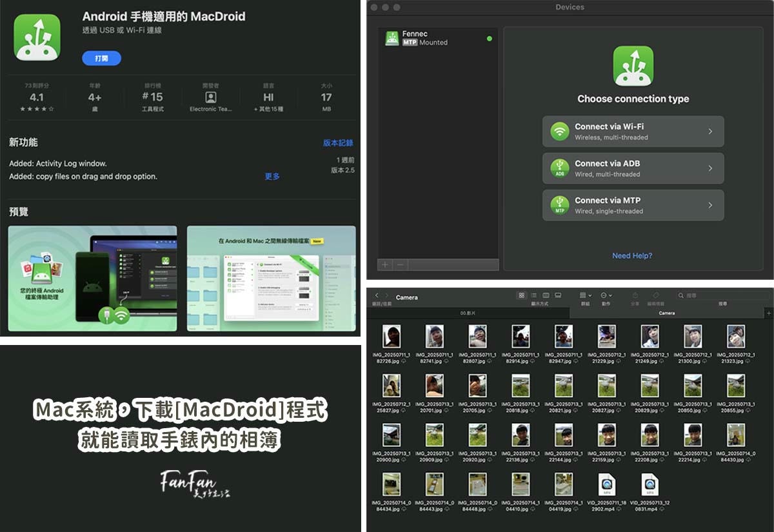Click the Finder edit tags icon
Image resolution: width=774 pixels, height=532 pixels.
tap(656, 295)
